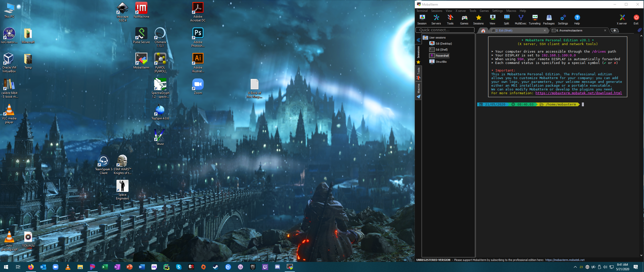Screen dimensions: 644x272
Task: Open the Tools toolbar icon
Action: pos(450,20)
